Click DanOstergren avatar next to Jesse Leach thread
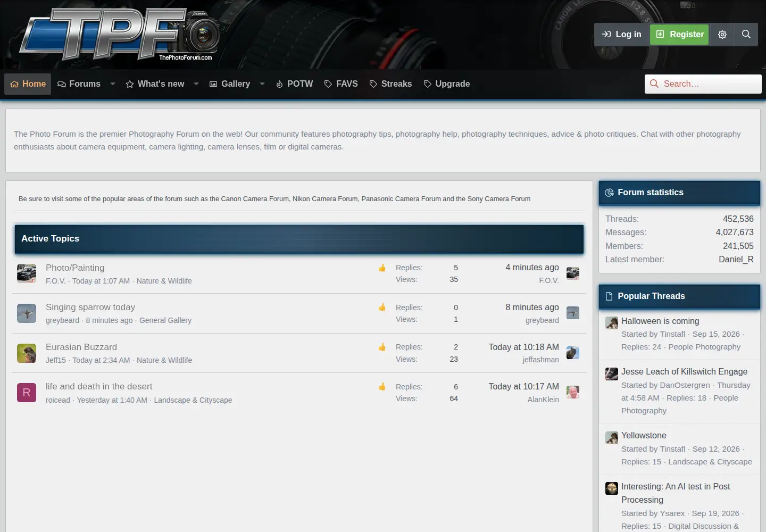 point(612,373)
